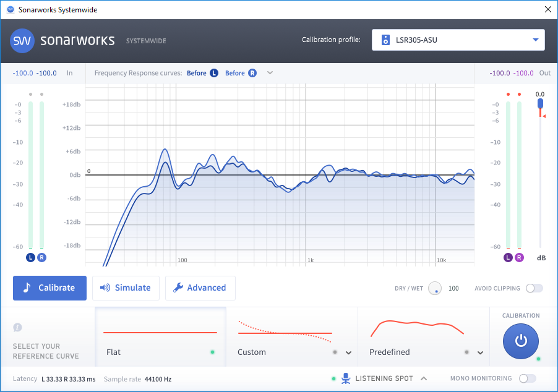Image resolution: width=558 pixels, height=392 pixels.
Task: Click the input level reading -100.0 -100.0
Action: [35, 74]
